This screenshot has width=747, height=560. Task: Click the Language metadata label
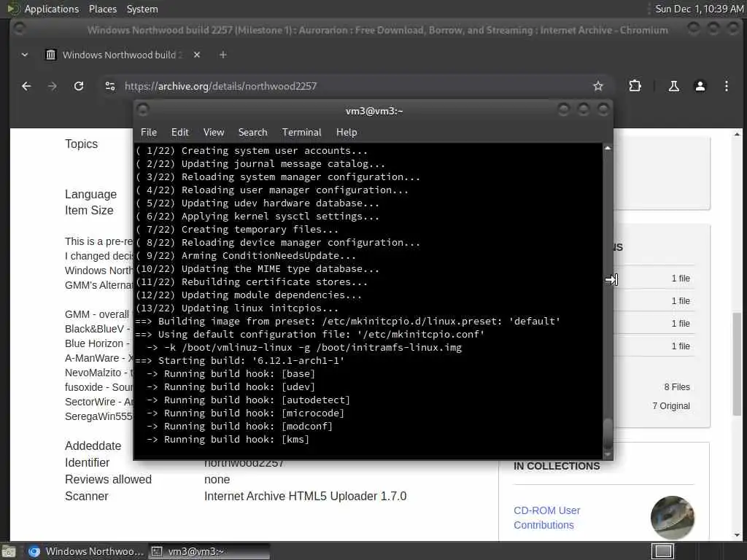90,194
